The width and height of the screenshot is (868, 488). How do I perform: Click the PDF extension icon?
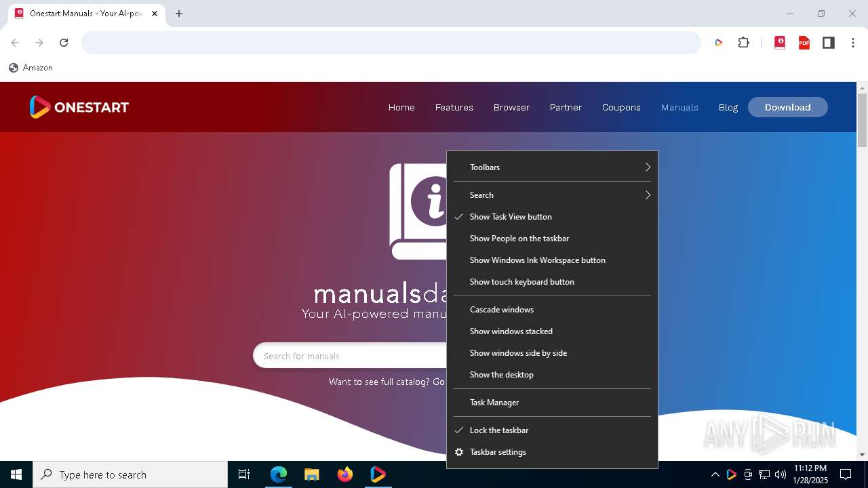804,43
